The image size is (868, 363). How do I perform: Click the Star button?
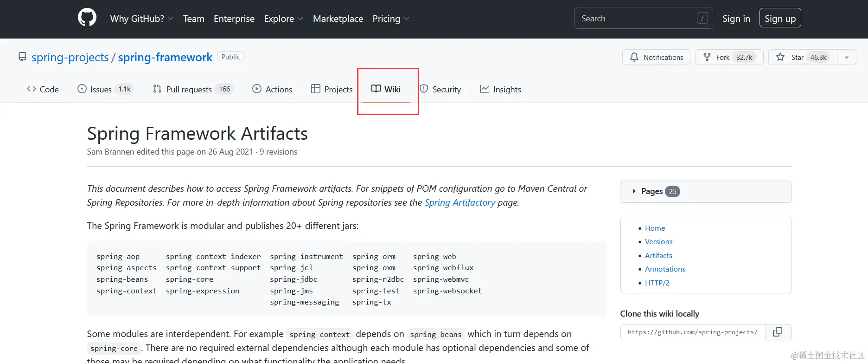pyautogui.click(x=803, y=57)
